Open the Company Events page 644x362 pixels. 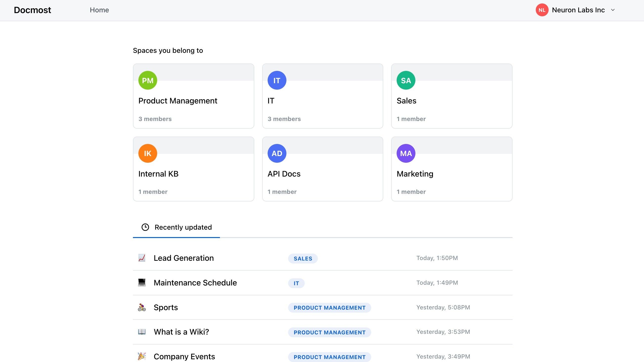[x=184, y=356]
